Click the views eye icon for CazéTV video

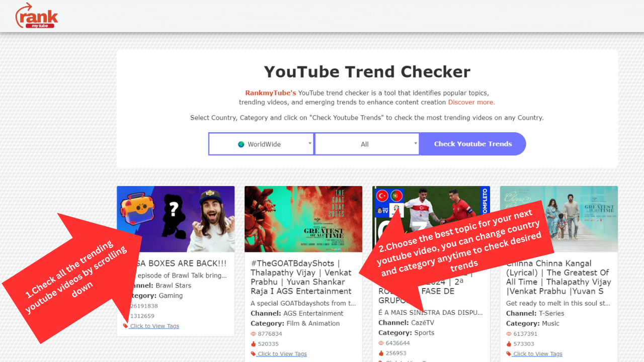coord(381,343)
